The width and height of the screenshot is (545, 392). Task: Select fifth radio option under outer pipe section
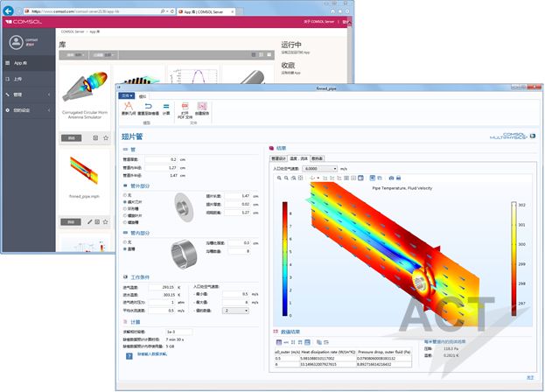125,222
